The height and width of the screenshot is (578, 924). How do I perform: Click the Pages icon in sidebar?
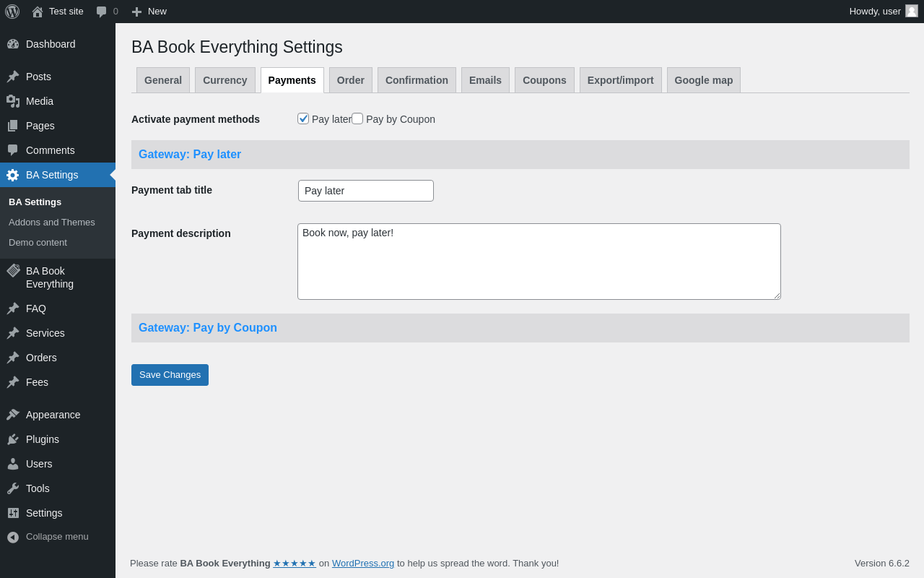13,126
